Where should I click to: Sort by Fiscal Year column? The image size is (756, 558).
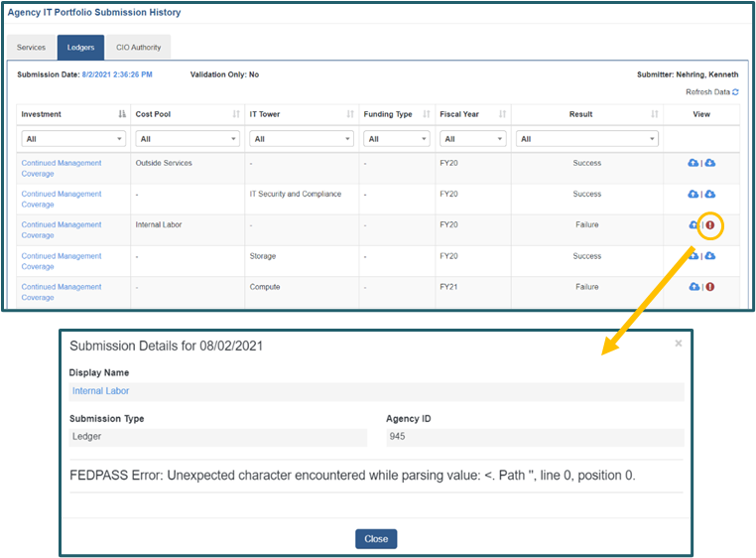(x=502, y=114)
